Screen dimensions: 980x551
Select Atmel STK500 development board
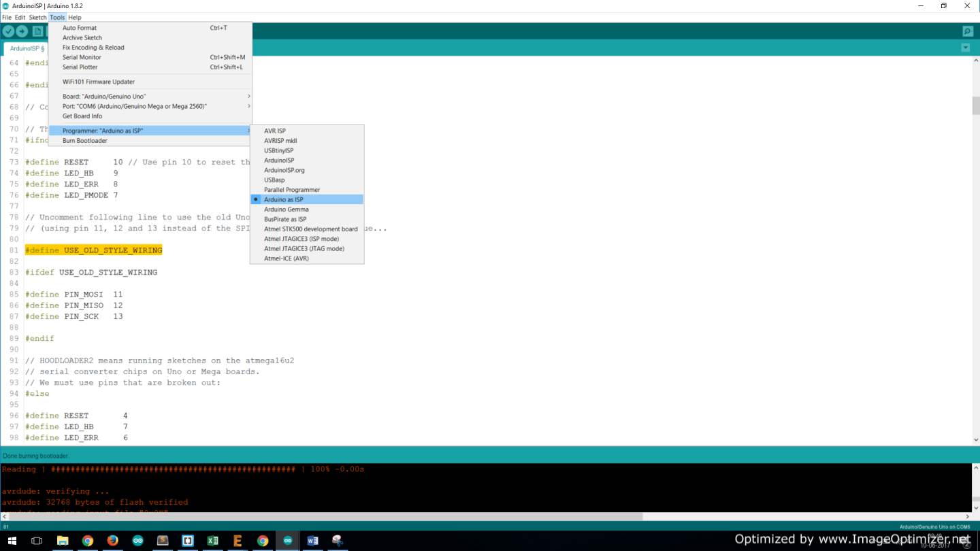[307, 229]
